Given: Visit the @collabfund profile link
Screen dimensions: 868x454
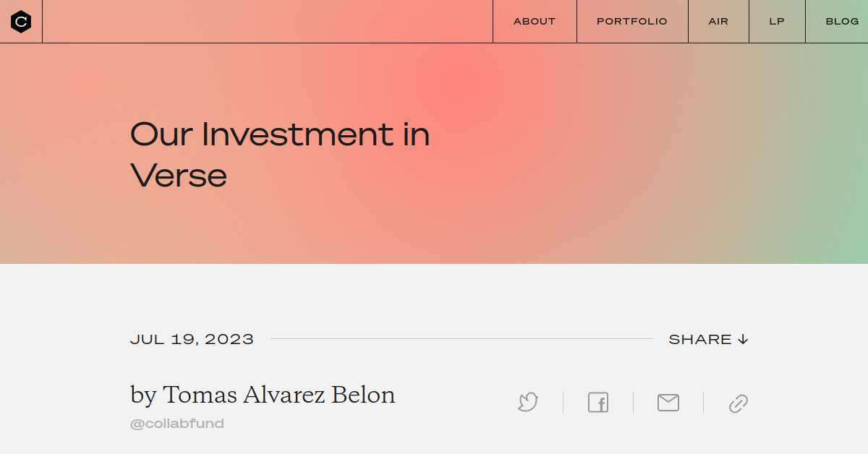Looking at the screenshot, I should [177, 424].
